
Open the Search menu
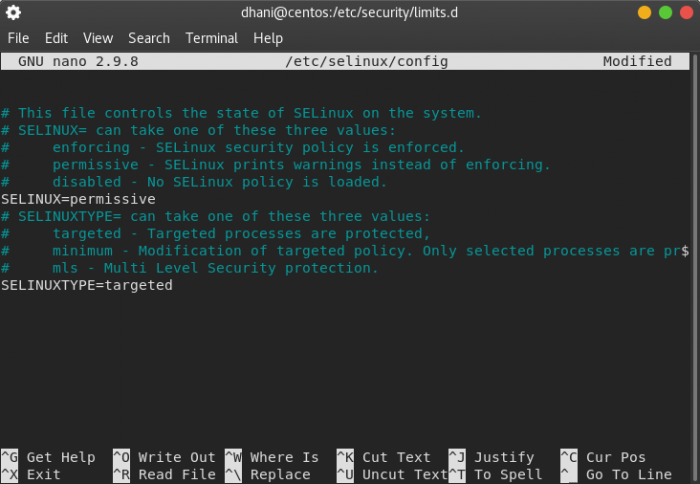pos(149,38)
